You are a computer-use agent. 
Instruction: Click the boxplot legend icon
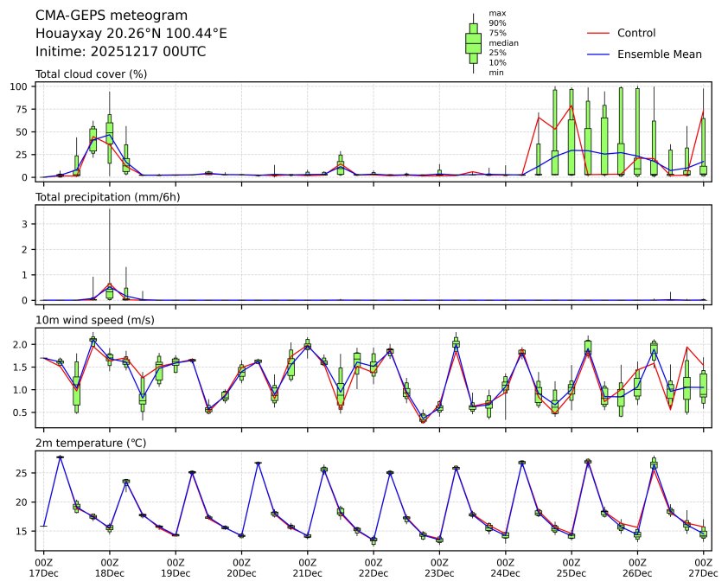pos(473,43)
